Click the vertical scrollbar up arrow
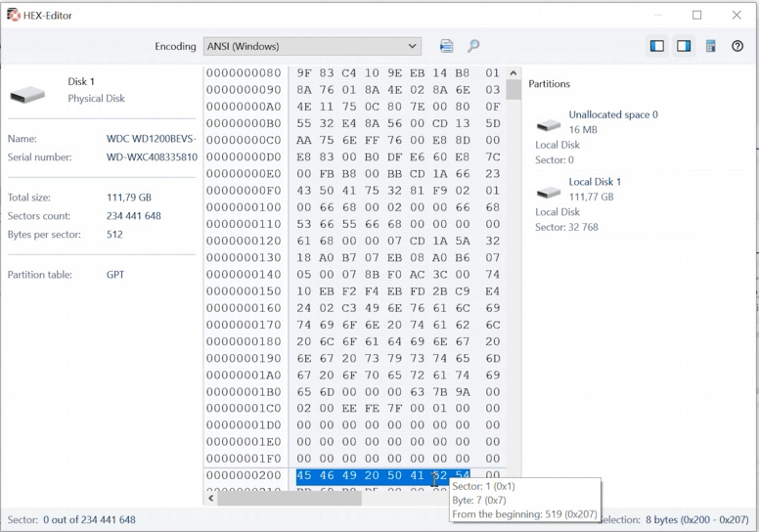Image resolution: width=759 pixels, height=532 pixels. [513, 73]
